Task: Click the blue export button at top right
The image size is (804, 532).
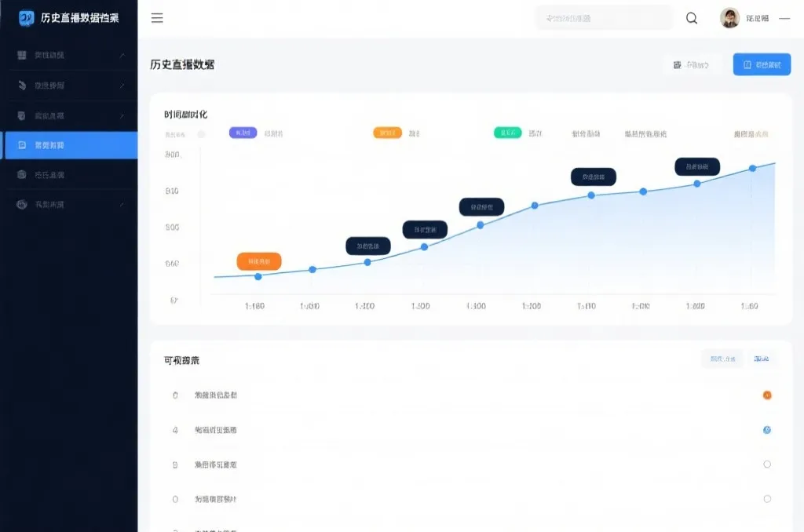Action: point(761,64)
